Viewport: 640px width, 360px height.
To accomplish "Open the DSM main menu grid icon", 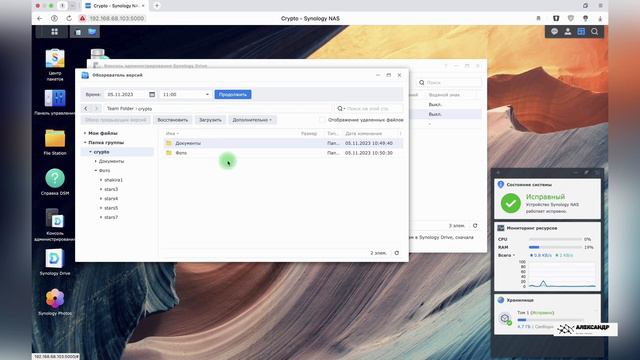I will click(54, 31).
